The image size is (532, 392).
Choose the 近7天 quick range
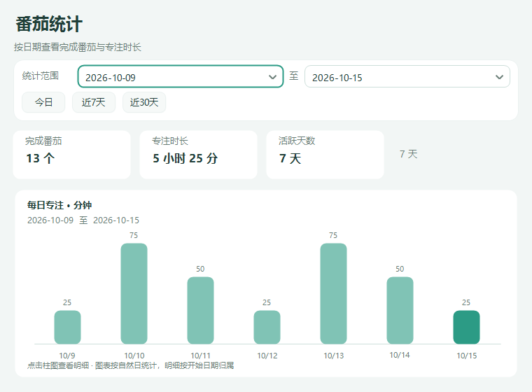(x=94, y=102)
